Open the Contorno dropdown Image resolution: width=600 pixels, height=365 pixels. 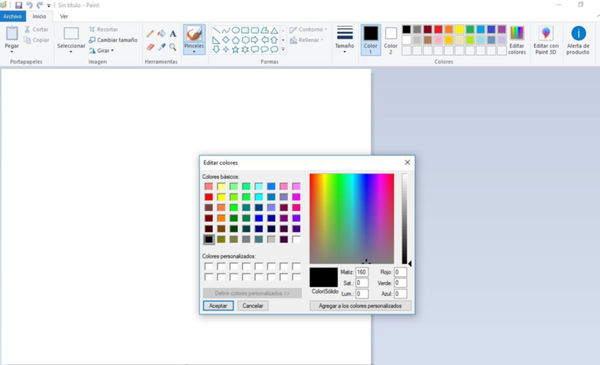click(x=308, y=29)
